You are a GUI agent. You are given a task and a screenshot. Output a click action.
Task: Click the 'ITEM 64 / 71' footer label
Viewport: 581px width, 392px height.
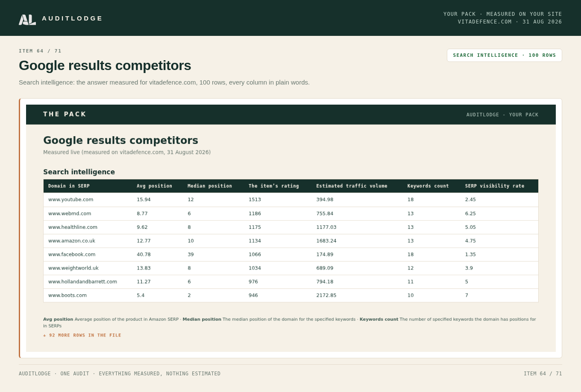click(x=543, y=374)
